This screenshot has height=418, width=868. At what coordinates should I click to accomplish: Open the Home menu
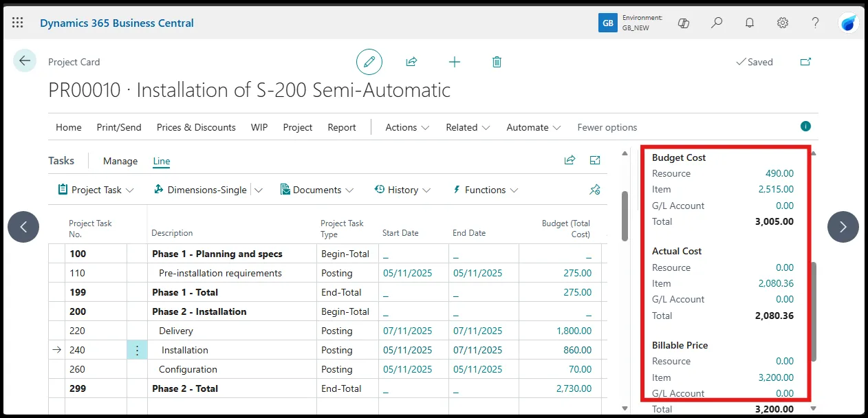[69, 127]
